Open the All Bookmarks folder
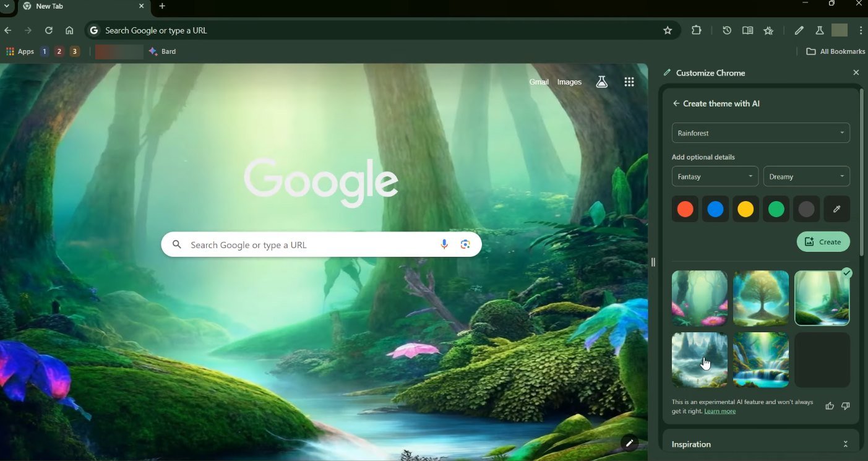The height and width of the screenshot is (461, 868). pos(835,51)
